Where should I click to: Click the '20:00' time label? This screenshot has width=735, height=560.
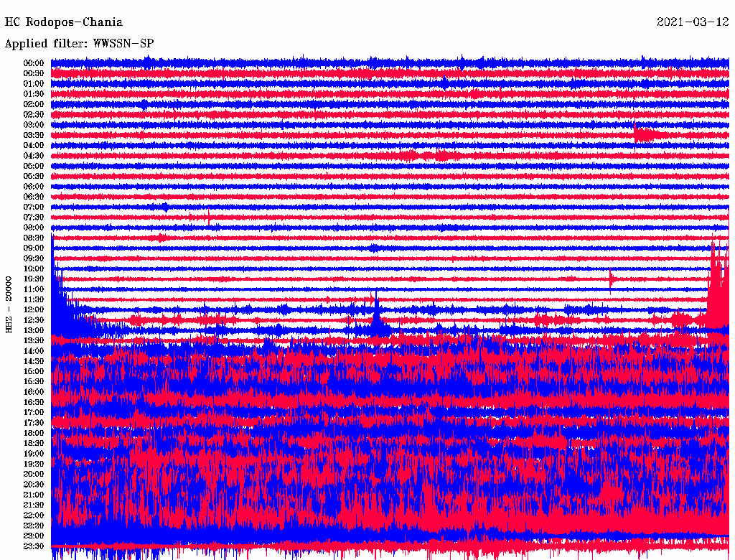[34, 474]
